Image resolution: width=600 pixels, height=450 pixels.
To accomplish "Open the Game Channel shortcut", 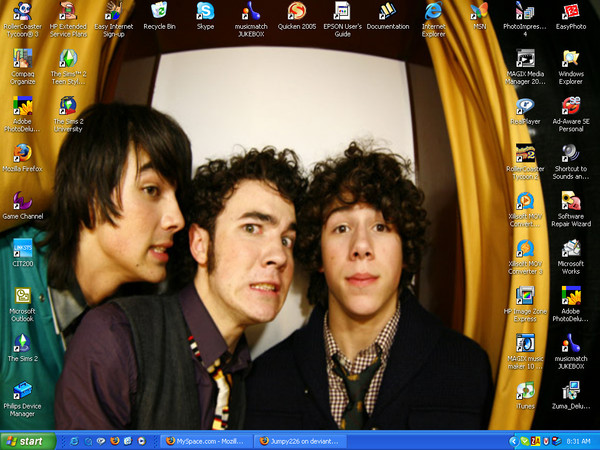I will coord(23,201).
